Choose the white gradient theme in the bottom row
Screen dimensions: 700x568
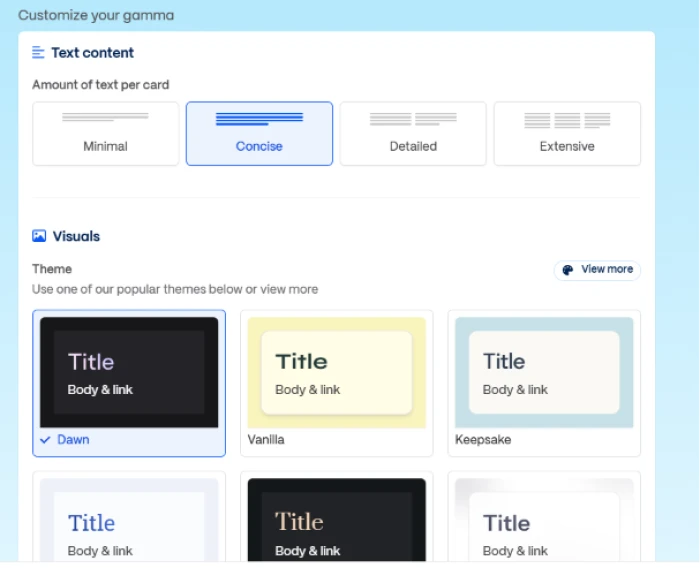point(544,517)
